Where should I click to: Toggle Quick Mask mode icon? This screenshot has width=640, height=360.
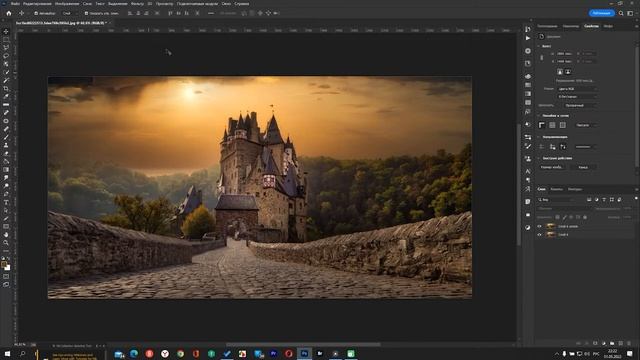[x=6, y=277]
